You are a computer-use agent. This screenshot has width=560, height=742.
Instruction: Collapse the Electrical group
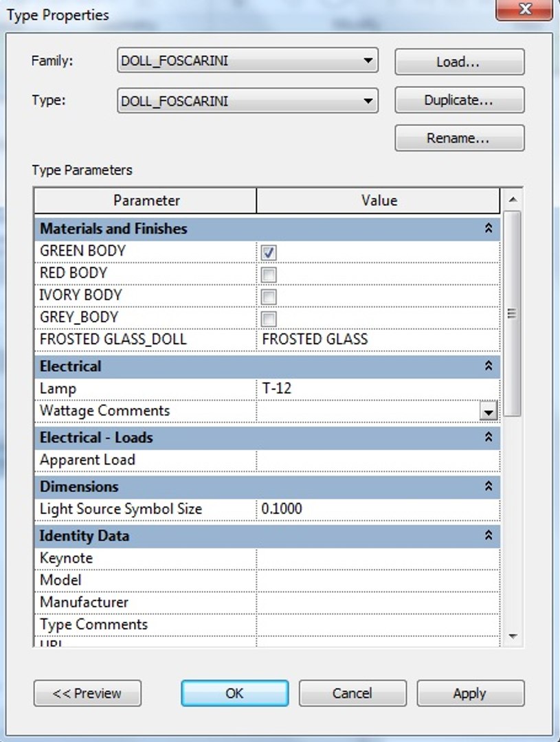489,366
